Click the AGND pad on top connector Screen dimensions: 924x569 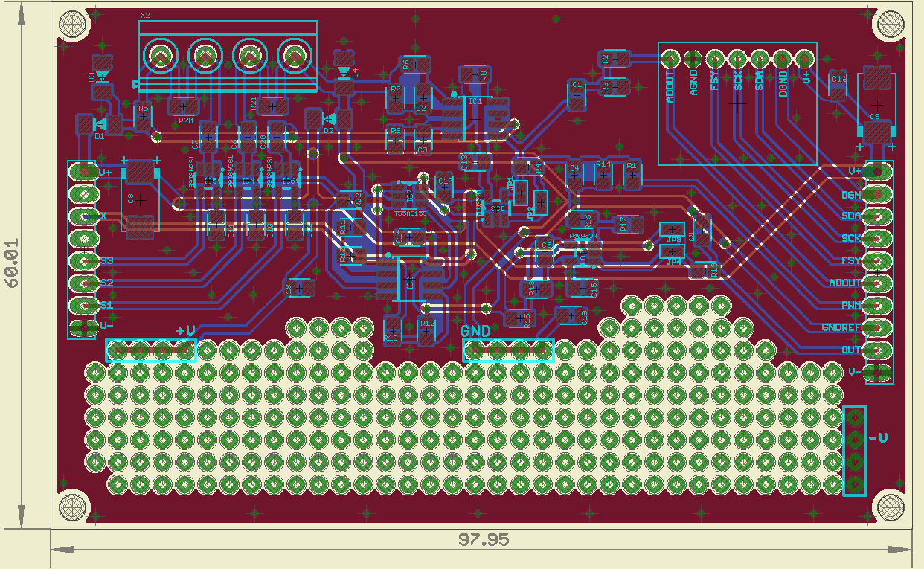click(x=693, y=58)
